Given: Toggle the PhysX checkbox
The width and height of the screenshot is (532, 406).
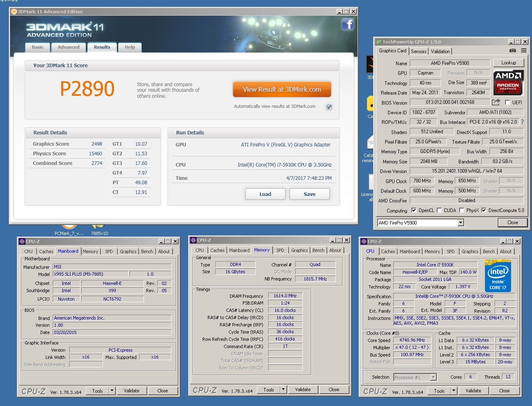Looking at the screenshot, I should (x=462, y=210).
